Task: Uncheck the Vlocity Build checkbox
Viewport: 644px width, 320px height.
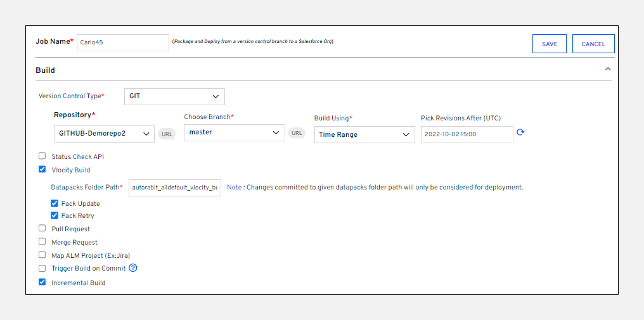Action: point(42,169)
